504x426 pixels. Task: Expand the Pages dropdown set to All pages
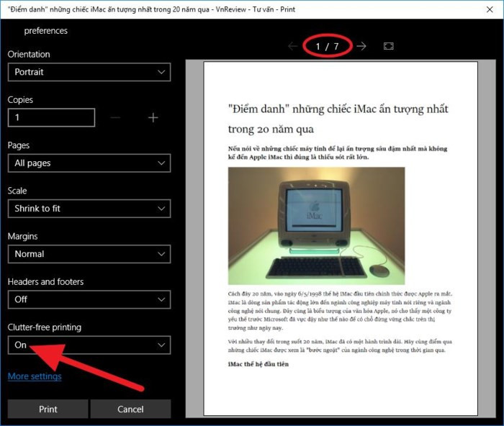coord(89,163)
